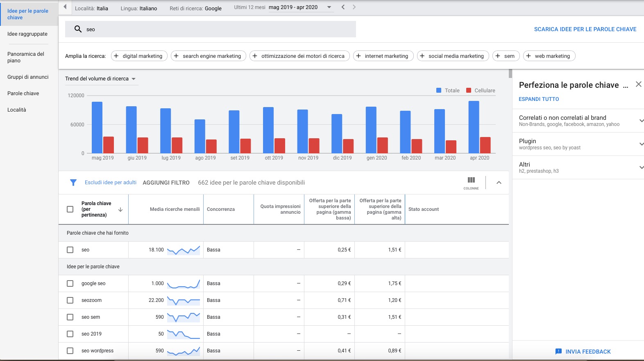Go to next date range period

pos(354,7)
